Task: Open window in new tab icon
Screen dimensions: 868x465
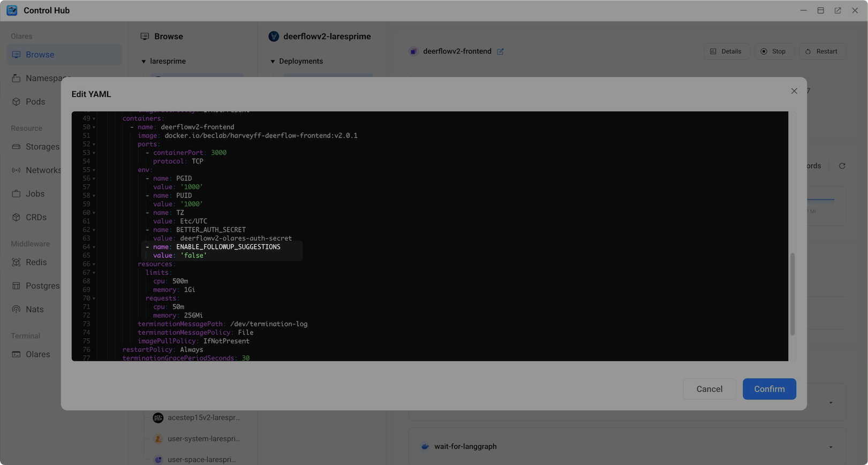Action: [837, 11]
